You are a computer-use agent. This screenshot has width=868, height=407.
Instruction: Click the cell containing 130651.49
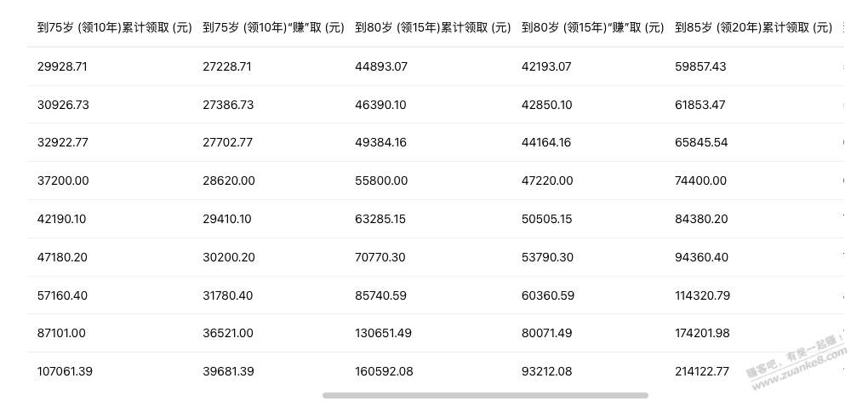point(383,333)
